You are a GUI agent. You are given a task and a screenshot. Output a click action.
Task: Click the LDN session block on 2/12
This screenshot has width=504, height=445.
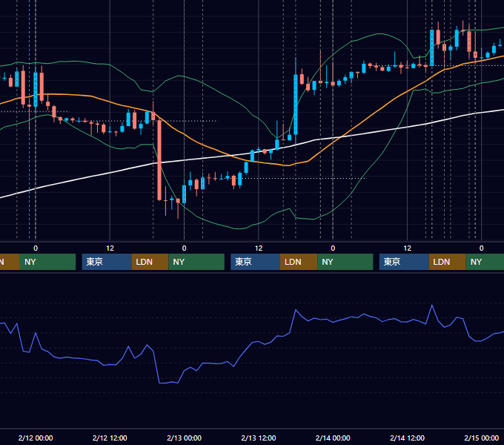pyautogui.click(x=150, y=262)
